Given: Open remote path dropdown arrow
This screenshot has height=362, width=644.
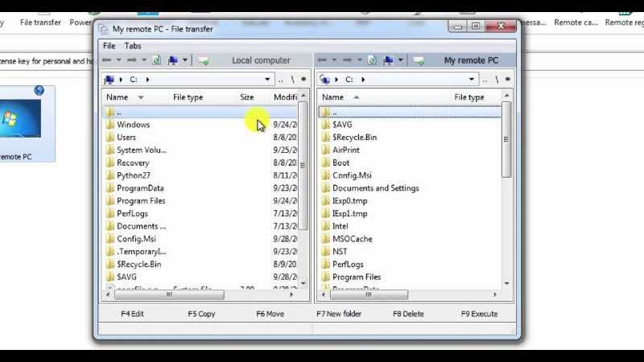Looking at the screenshot, I should (x=471, y=80).
